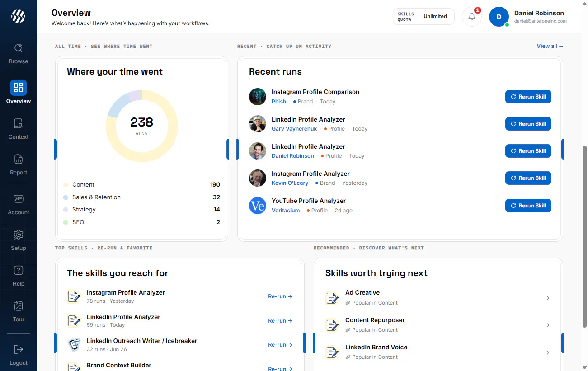Click the Skills Quota Unlimited badge
Image resolution: width=588 pixels, height=371 pixels.
423,17
